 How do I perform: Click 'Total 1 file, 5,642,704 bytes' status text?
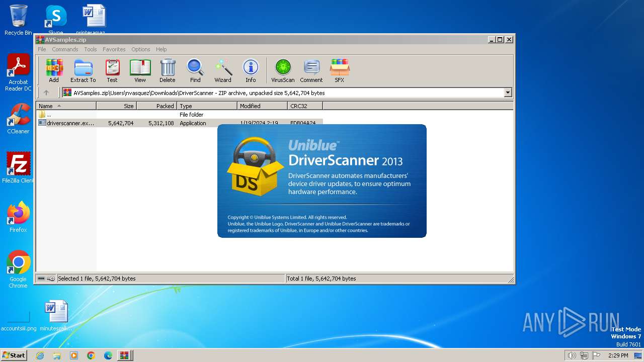pos(321,279)
